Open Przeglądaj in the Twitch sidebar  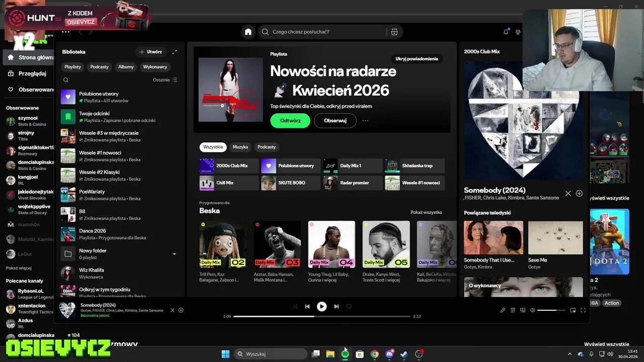28,73
